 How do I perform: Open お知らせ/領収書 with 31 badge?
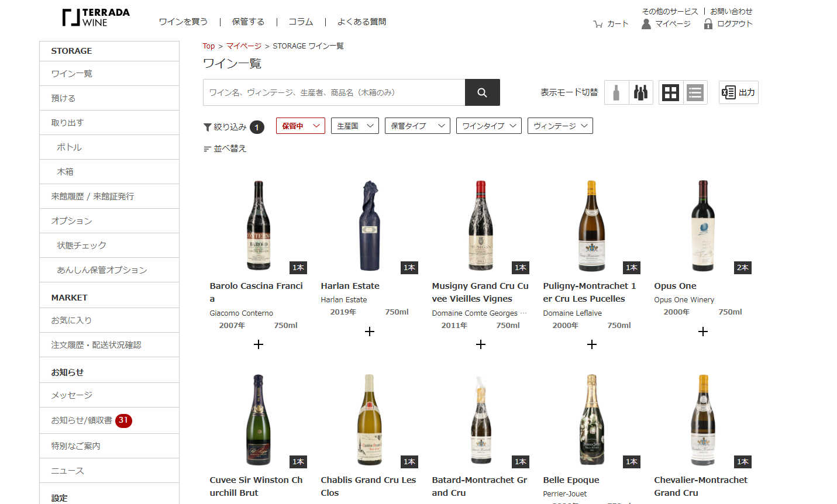(109, 420)
